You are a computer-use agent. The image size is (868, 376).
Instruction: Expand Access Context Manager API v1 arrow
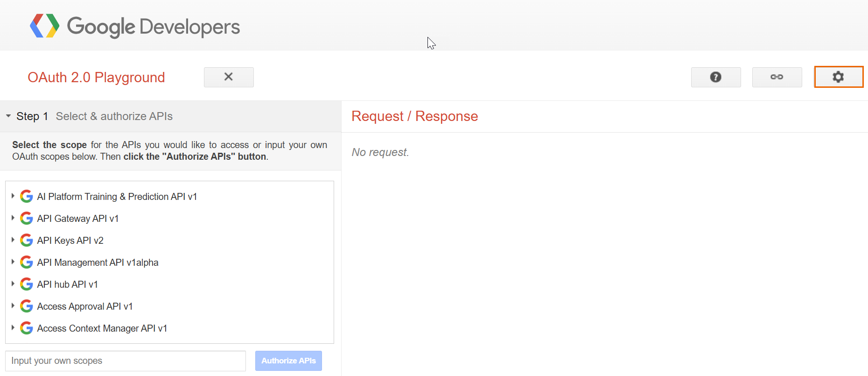click(13, 328)
